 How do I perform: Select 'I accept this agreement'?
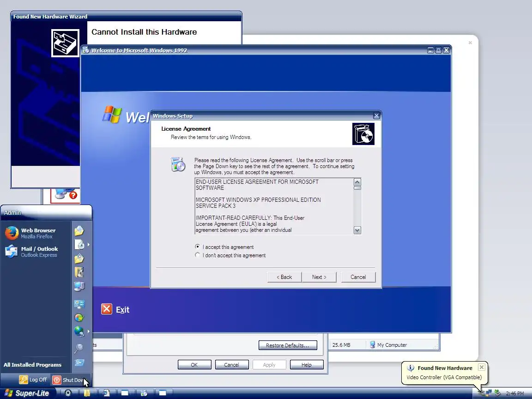click(x=224, y=247)
